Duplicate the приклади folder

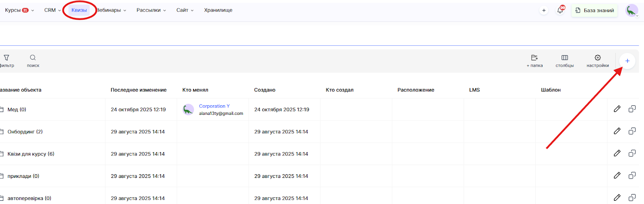pyautogui.click(x=632, y=175)
